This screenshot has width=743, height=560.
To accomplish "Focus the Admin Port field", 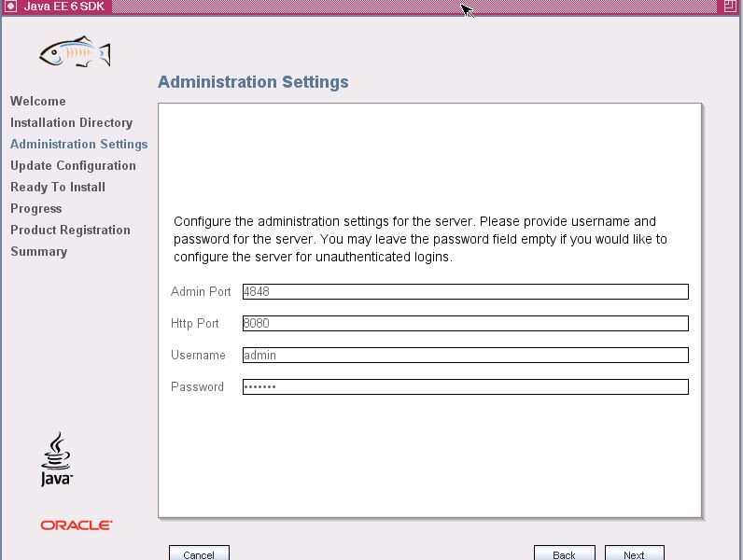I will coord(466,291).
